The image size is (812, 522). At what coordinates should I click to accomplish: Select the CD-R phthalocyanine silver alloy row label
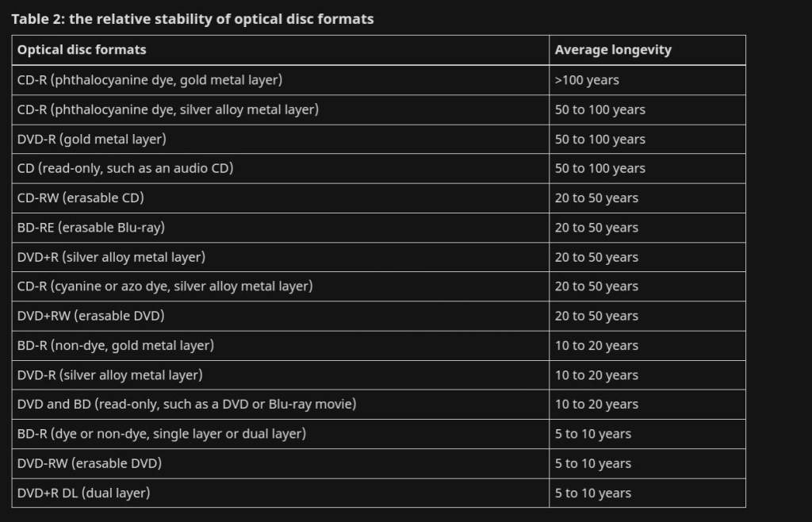[x=168, y=109]
